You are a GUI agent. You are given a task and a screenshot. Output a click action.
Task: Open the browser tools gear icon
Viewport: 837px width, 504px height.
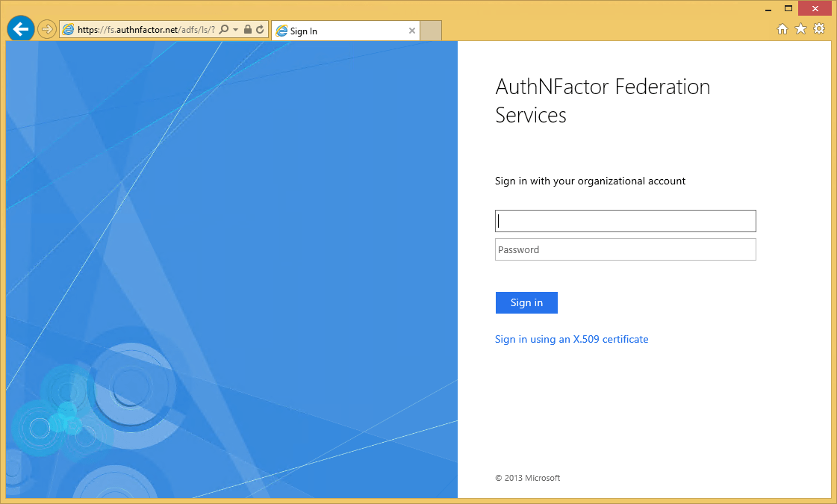click(819, 29)
